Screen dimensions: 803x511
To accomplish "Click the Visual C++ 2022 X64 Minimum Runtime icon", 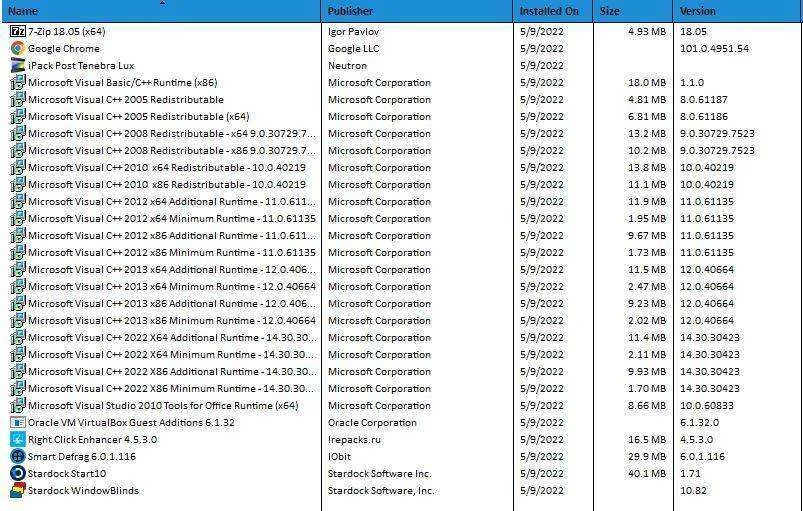I will pyautogui.click(x=18, y=354).
